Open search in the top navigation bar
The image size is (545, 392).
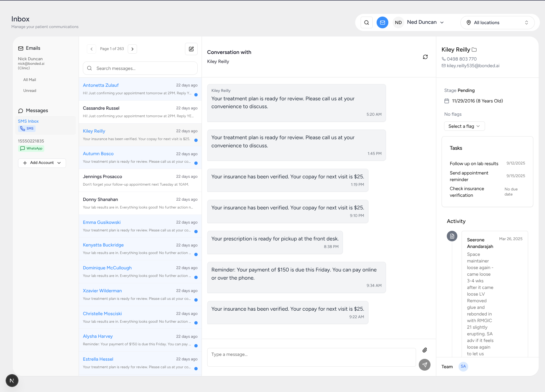click(366, 22)
